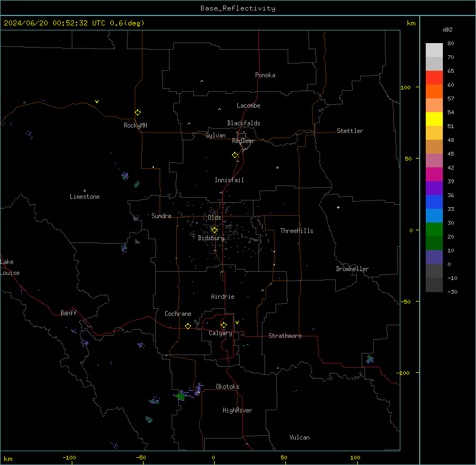Screen dimensions: 476x465
Task: Select the Blackfalds label on the map
Action: (x=244, y=123)
